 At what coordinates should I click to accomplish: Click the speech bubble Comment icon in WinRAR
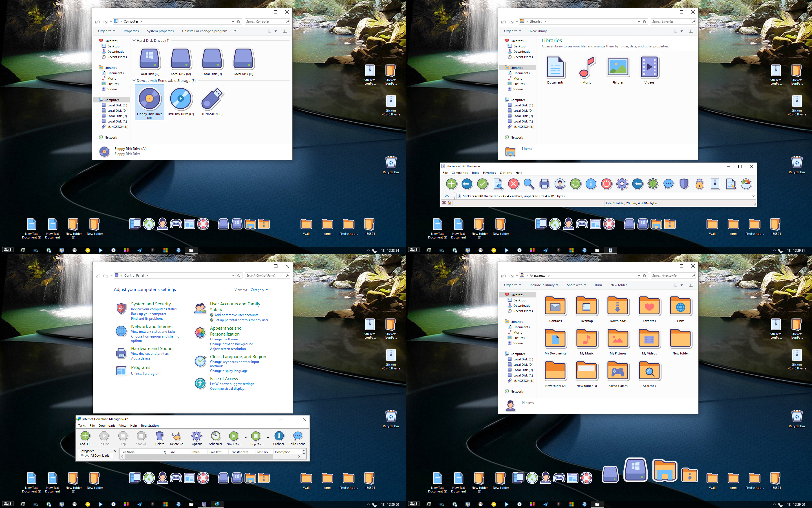[668, 184]
